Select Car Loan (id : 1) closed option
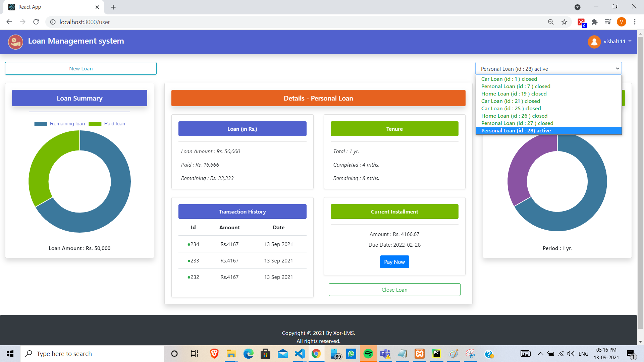644x362 pixels. [509, 79]
